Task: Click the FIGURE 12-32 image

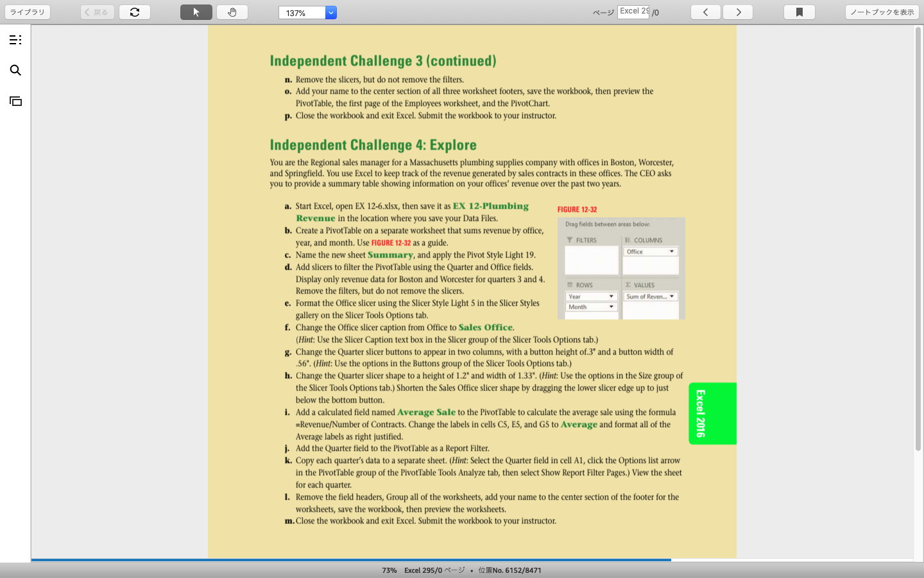Action: [x=621, y=268]
